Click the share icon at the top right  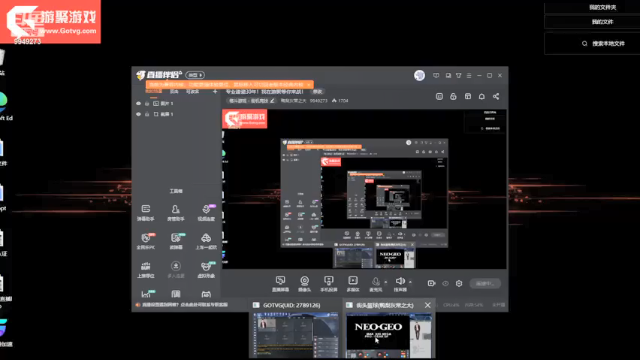tap(496, 96)
